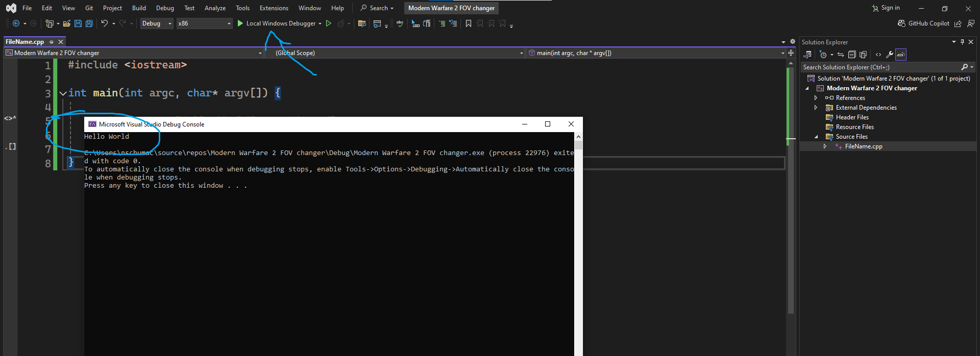The width and height of the screenshot is (980, 356).
Task: Click the Save All toolbar icon
Action: click(x=89, y=23)
